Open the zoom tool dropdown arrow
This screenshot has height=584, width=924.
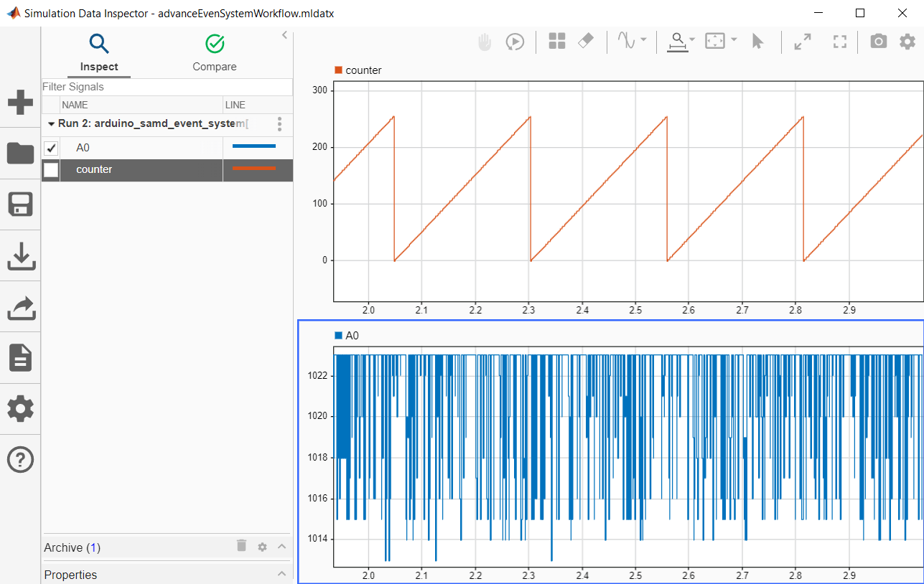coord(692,39)
